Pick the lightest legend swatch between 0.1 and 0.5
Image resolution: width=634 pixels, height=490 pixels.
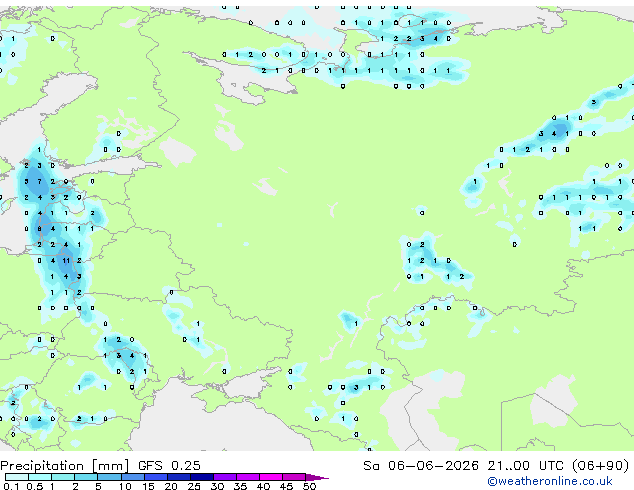tap(17, 477)
